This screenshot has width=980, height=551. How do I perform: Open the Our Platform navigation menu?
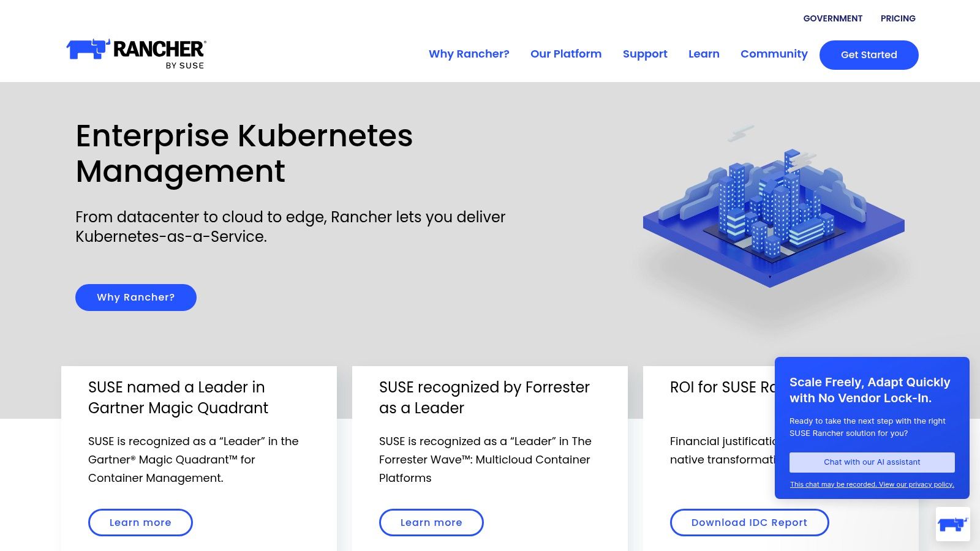(x=566, y=54)
